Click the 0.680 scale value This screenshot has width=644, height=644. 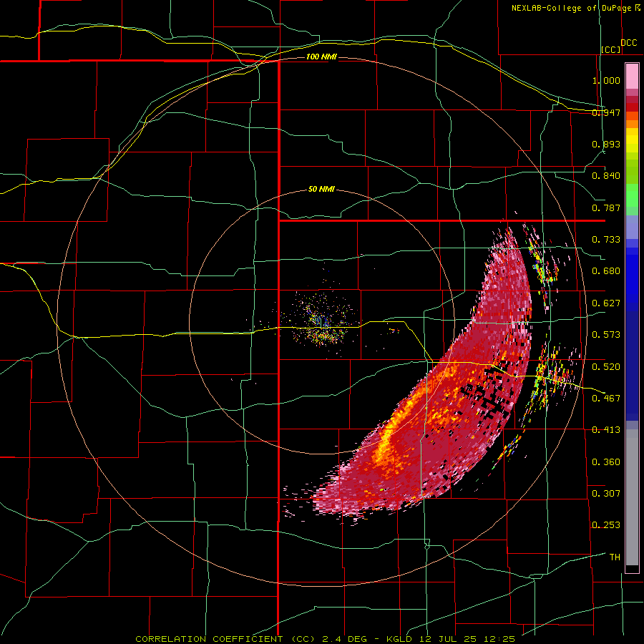tap(606, 271)
